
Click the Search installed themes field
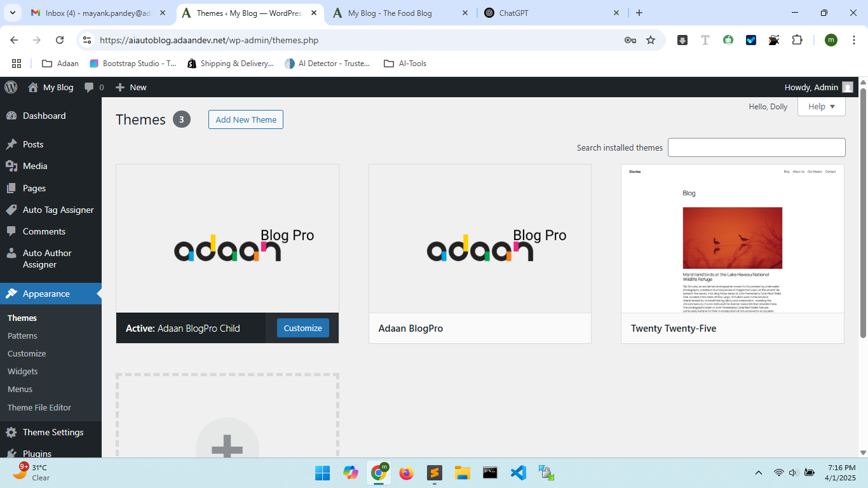click(x=756, y=147)
